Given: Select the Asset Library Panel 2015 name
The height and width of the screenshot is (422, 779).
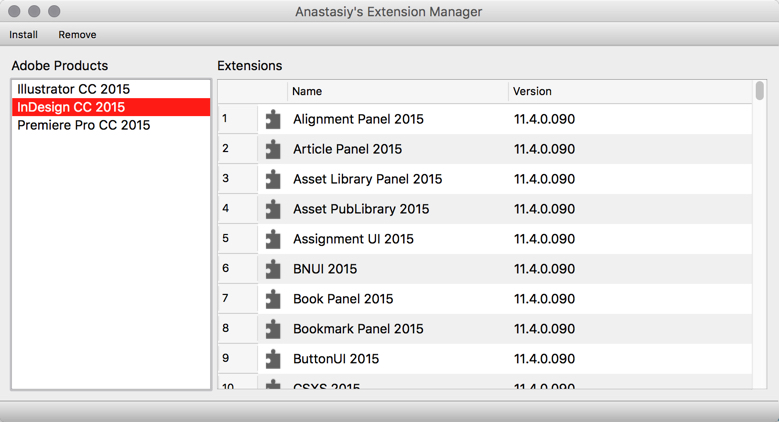Looking at the screenshot, I should (368, 179).
